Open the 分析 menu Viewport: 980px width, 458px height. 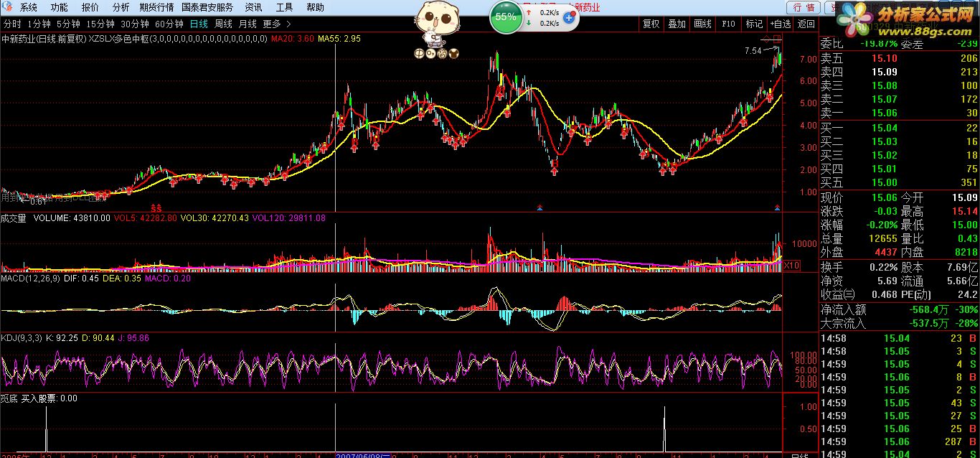click(x=121, y=7)
